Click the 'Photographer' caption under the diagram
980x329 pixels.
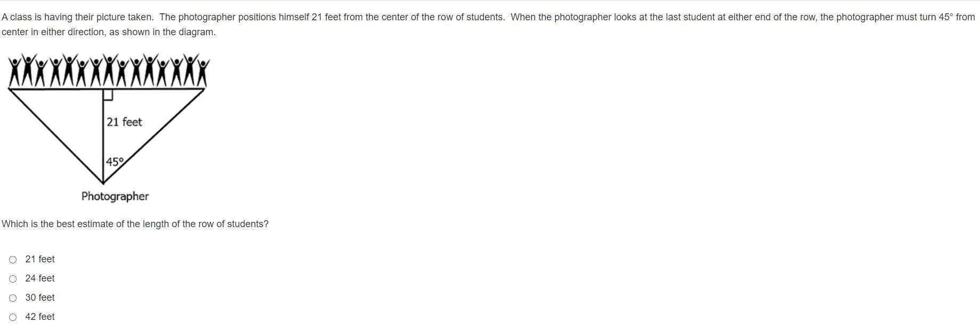click(115, 196)
